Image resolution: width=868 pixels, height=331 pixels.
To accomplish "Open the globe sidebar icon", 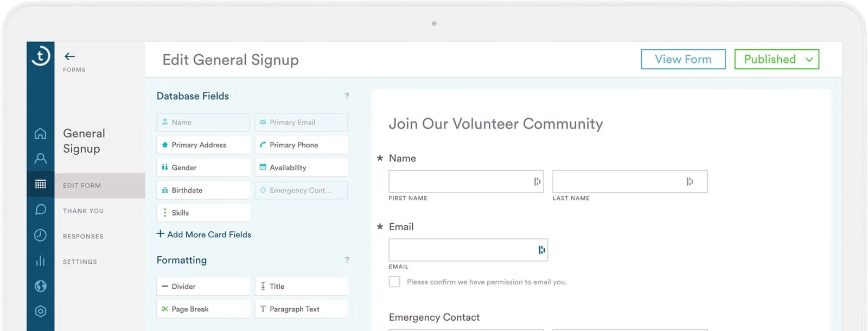I will pos(40,286).
